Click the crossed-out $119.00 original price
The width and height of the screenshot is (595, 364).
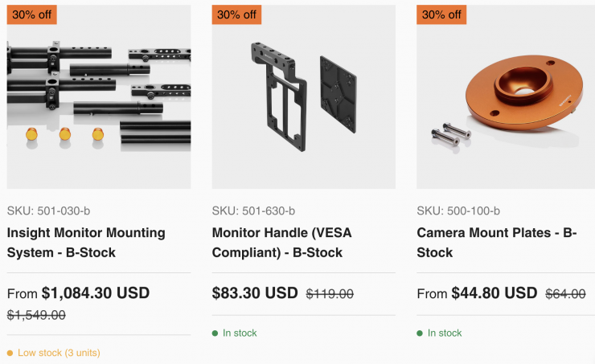pyautogui.click(x=330, y=294)
